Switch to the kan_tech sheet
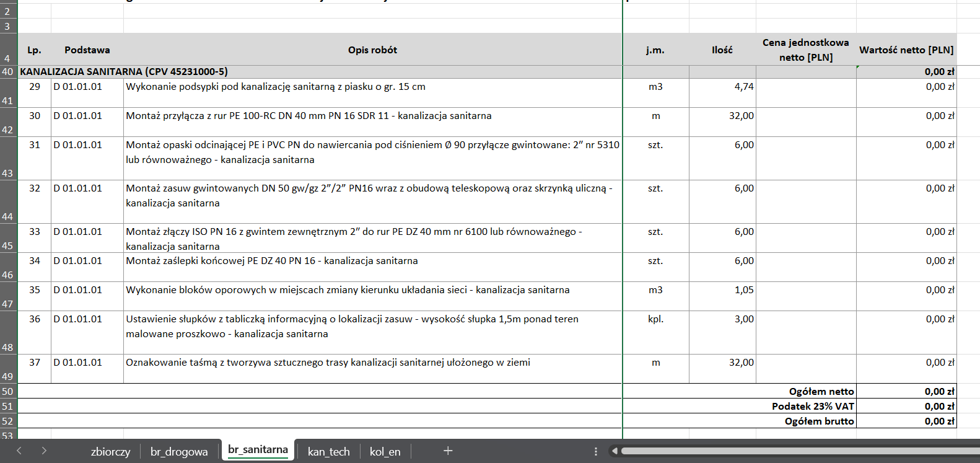980x463 pixels. 329,451
